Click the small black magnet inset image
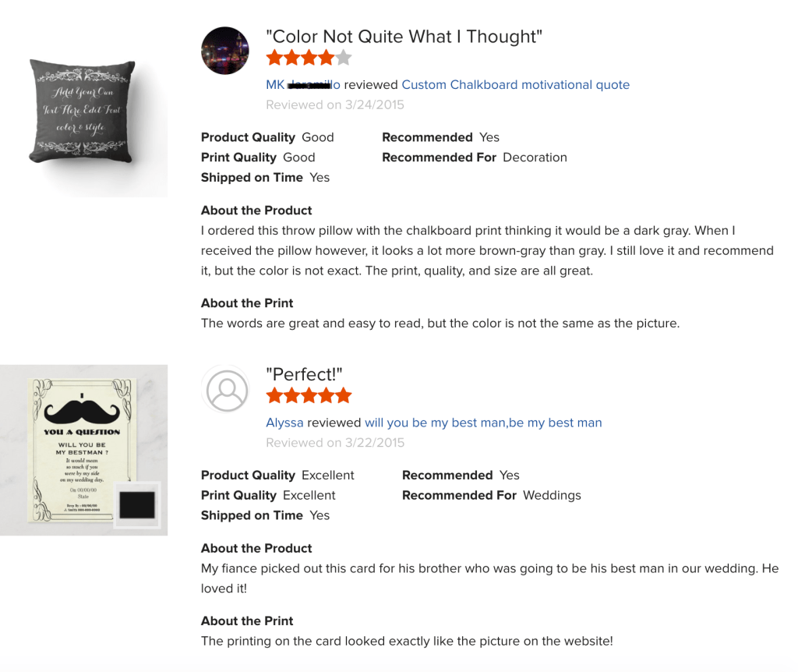 coord(137,505)
